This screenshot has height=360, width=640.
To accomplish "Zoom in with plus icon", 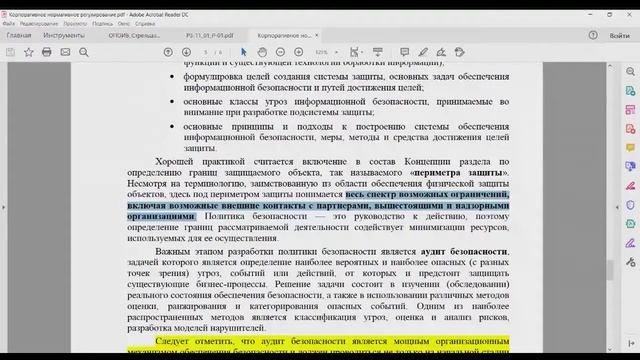I will tap(299, 52).
